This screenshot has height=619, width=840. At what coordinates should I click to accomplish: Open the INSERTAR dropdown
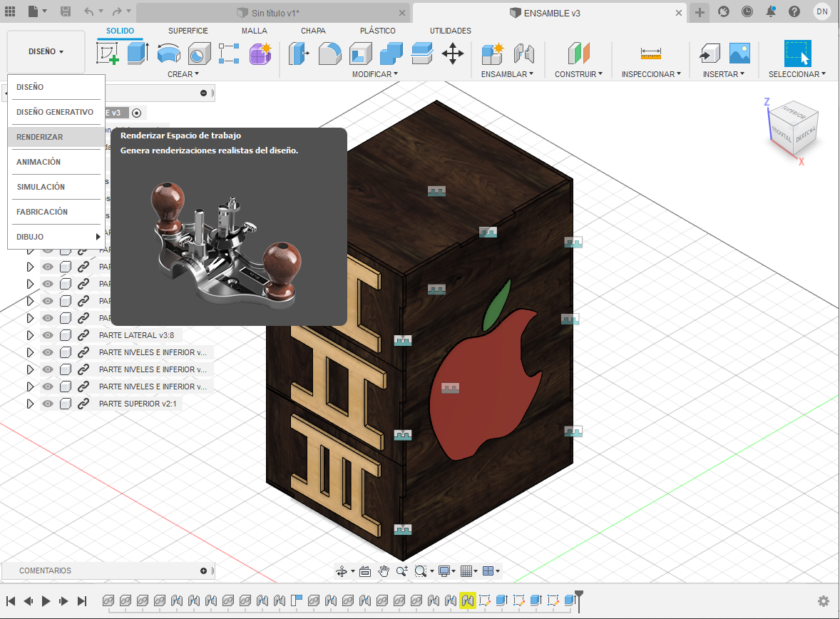point(724,74)
